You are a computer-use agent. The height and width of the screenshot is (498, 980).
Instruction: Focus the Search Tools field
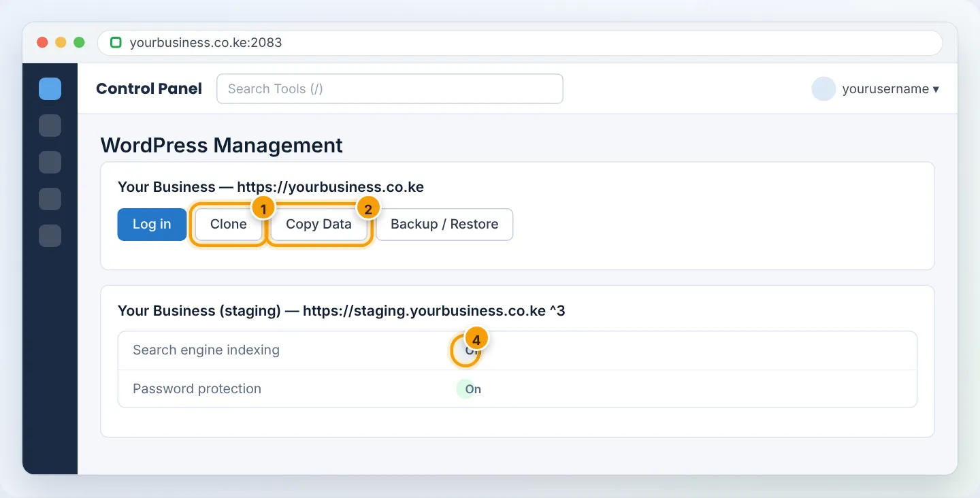(390, 89)
